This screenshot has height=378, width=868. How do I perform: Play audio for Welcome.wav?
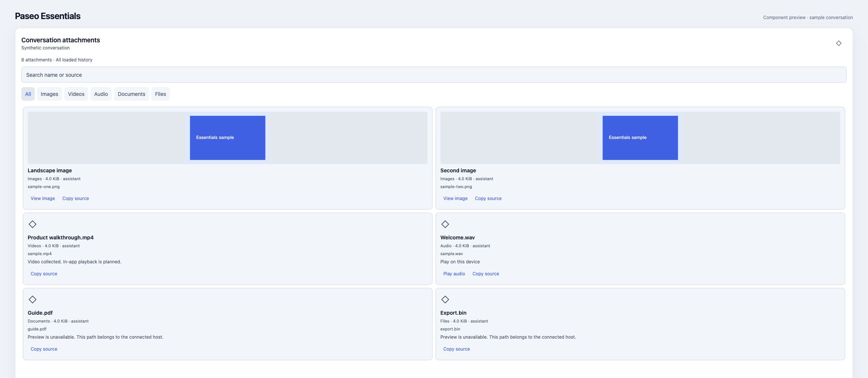tap(454, 274)
